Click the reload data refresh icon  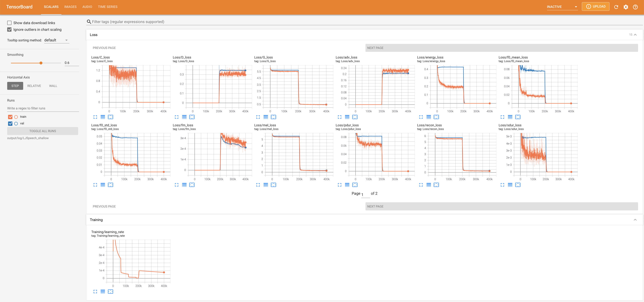[616, 7]
